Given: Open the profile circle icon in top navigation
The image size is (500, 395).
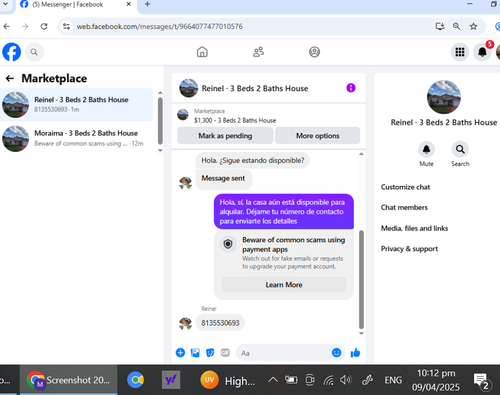Looking at the screenshot, I should [x=314, y=52].
